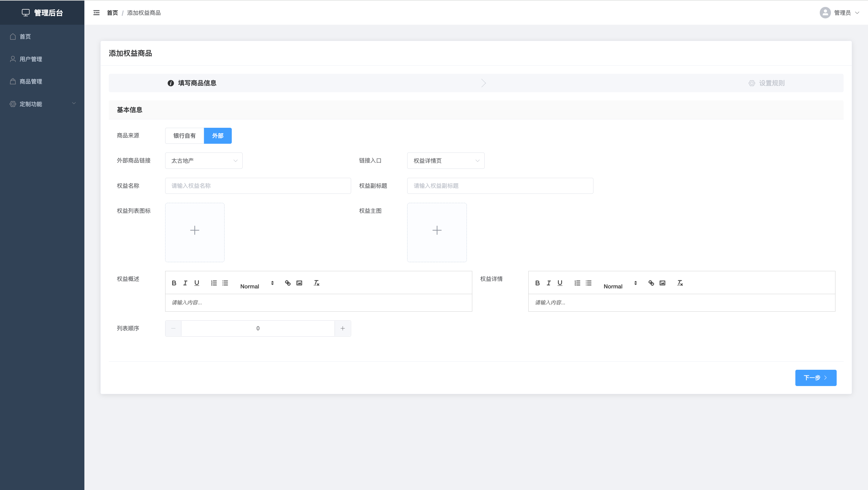Click the bag icon beside 商品管理
The width and height of the screenshot is (868, 490).
click(13, 81)
